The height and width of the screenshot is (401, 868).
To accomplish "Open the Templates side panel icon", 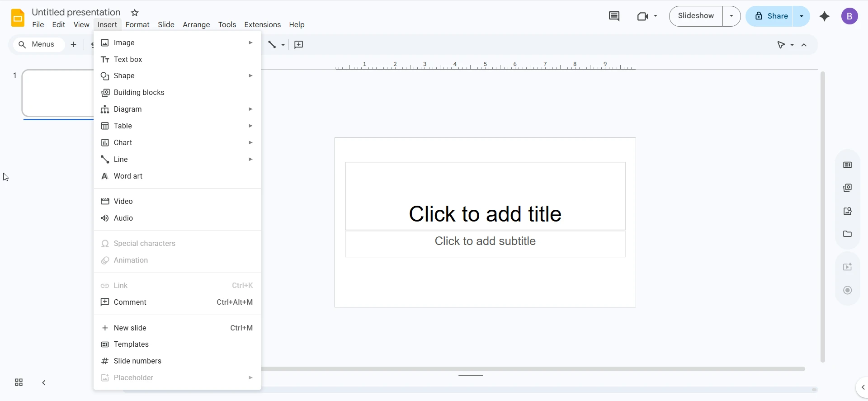I will point(848,165).
